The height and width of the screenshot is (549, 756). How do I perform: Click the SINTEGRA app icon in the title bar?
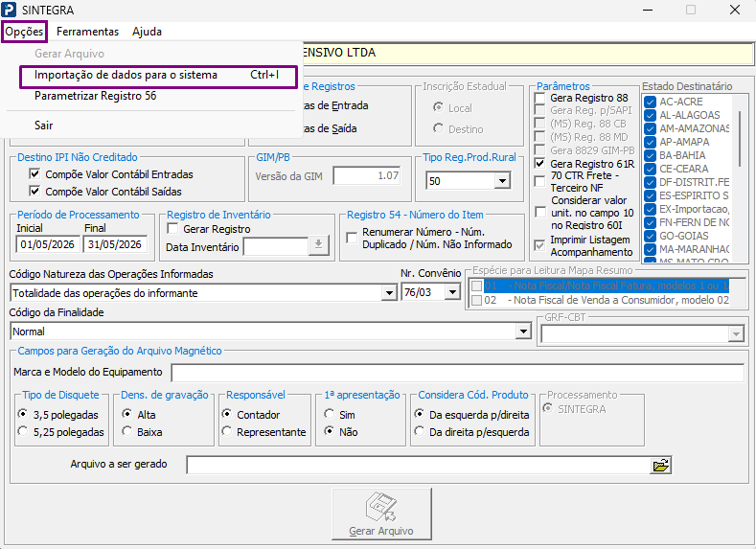point(9,10)
